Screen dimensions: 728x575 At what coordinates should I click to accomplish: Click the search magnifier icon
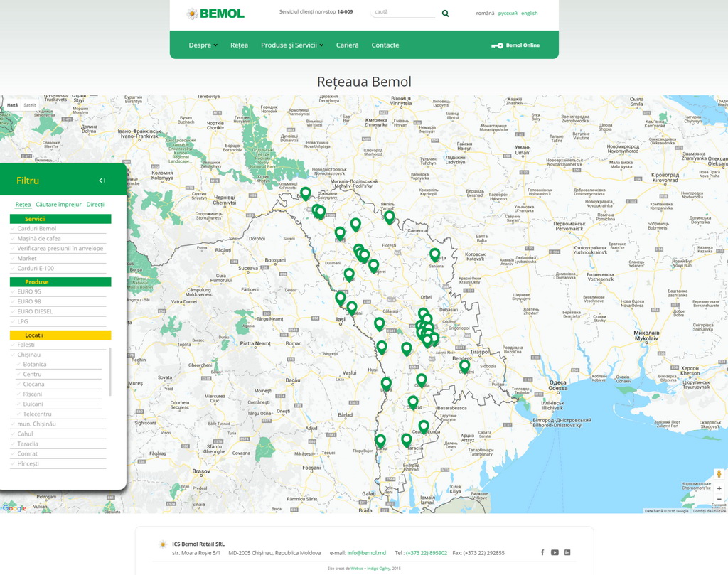pyautogui.click(x=446, y=13)
